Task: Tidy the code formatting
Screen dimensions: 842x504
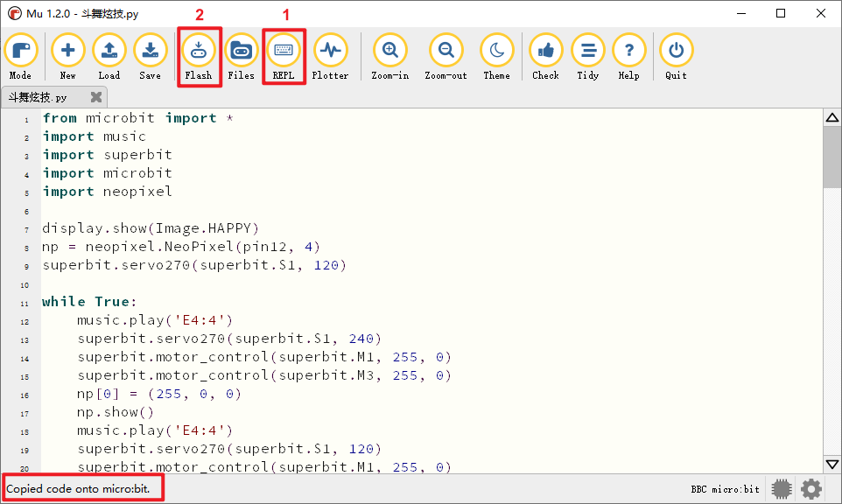Action: tap(588, 57)
